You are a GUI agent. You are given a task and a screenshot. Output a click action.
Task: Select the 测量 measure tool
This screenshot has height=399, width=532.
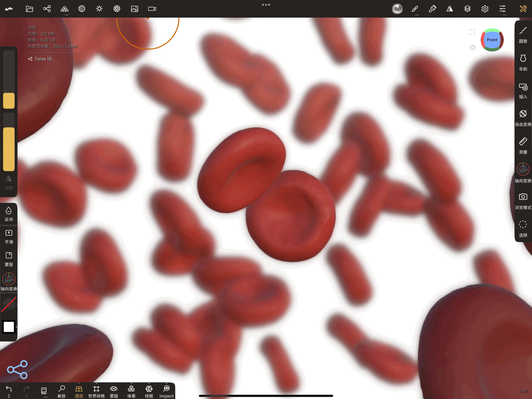(523, 146)
